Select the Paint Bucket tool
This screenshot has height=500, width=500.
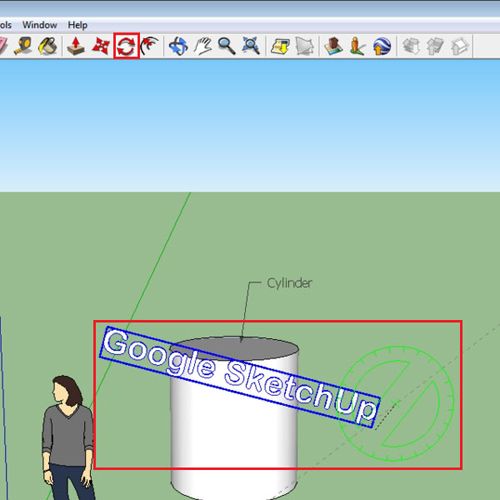48,46
